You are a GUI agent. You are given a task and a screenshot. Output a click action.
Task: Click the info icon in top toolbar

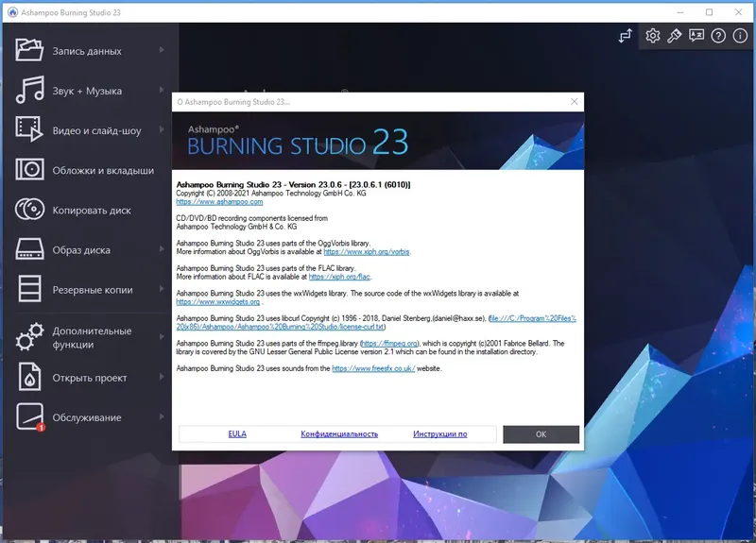pyautogui.click(x=740, y=36)
